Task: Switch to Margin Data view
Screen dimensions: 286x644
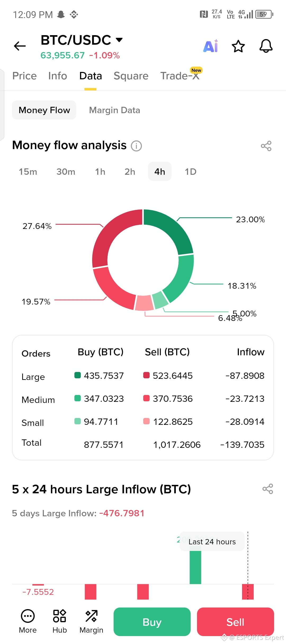Action: [115, 110]
